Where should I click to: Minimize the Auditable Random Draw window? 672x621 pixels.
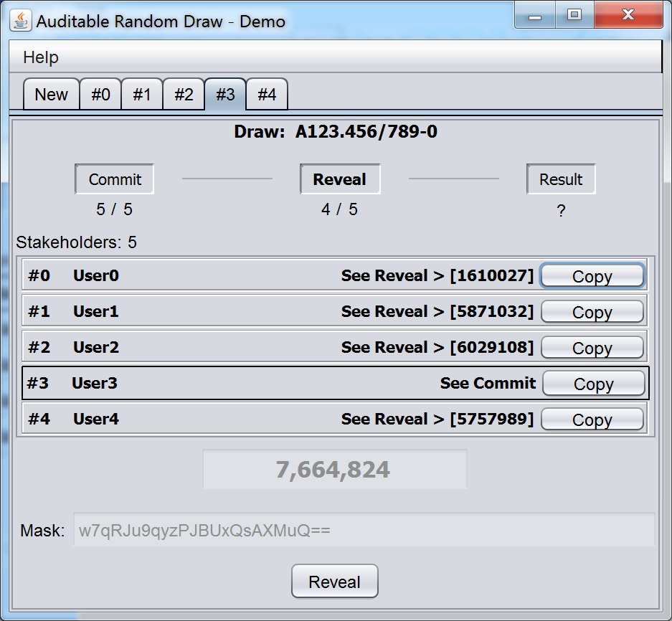(535, 16)
